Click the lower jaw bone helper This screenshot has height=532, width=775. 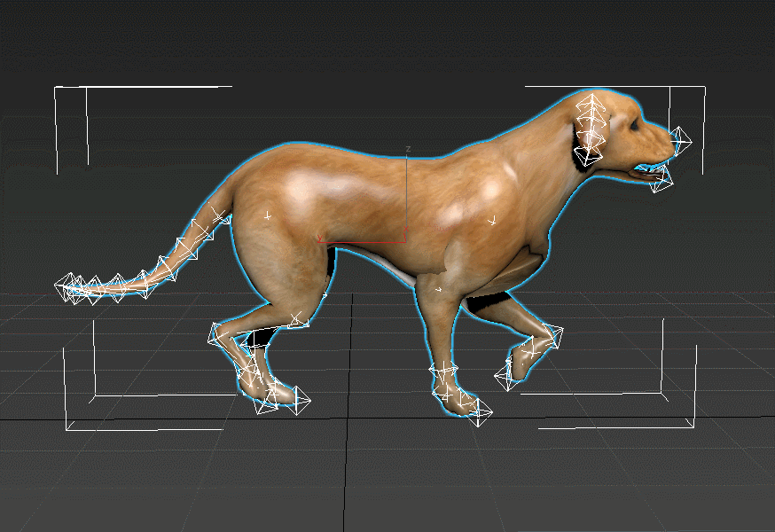(x=661, y=181)
